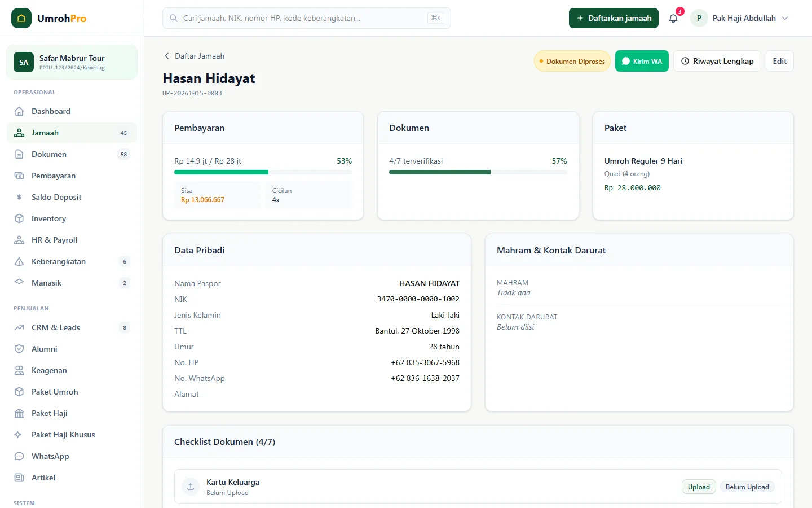Click the Artikel newspaper icon
This screenshot has width=812, height=508.
coord(19,478)
